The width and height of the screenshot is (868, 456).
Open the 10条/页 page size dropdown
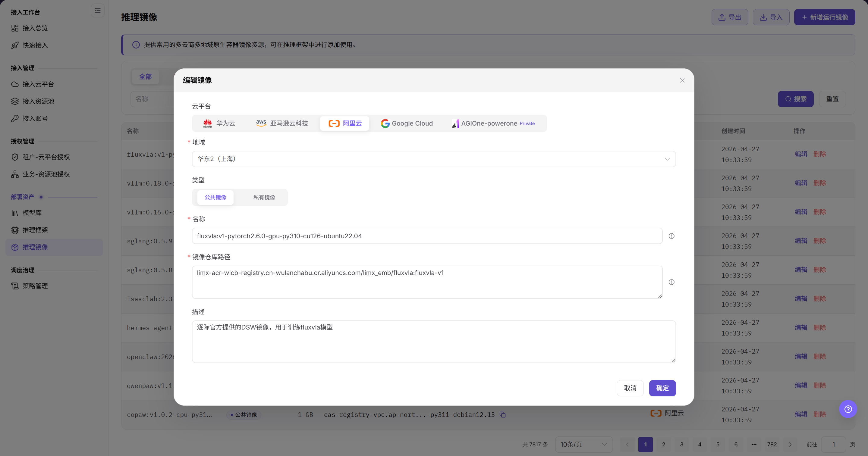coord(583,445)
